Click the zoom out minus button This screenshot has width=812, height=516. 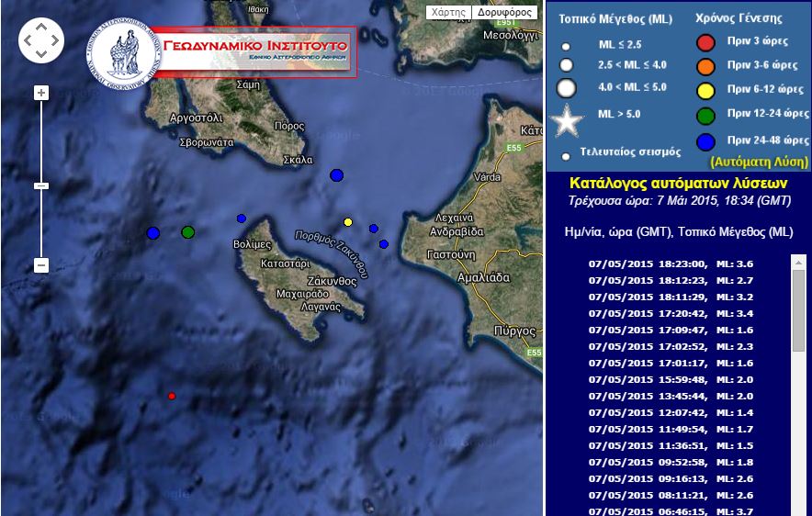point(40,265)
